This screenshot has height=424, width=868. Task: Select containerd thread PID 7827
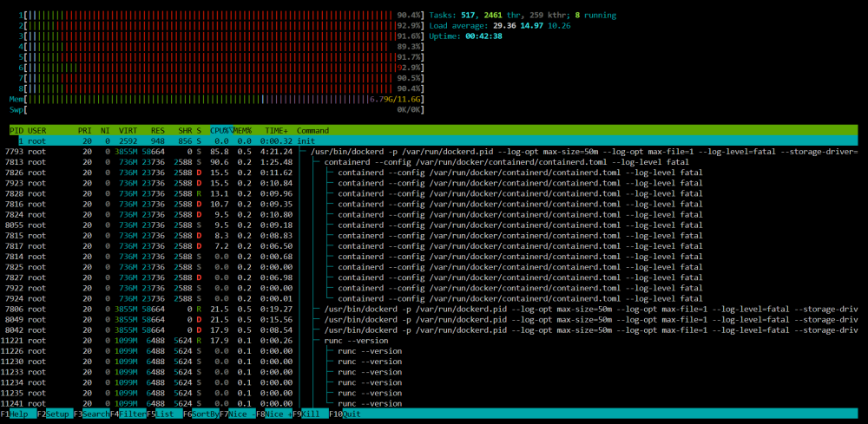429,277
